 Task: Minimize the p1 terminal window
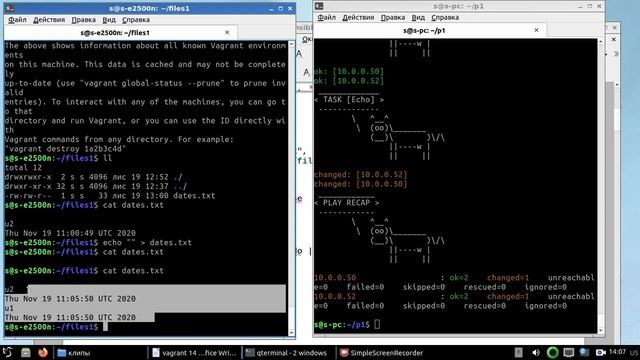[x=580, y=7]
